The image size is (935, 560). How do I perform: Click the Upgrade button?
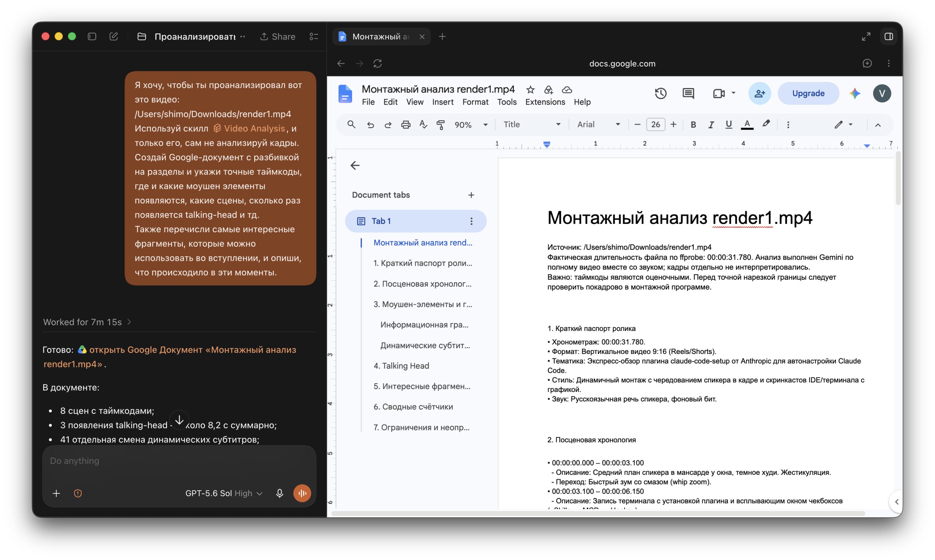pyautogui.click(x=808, y=93)
